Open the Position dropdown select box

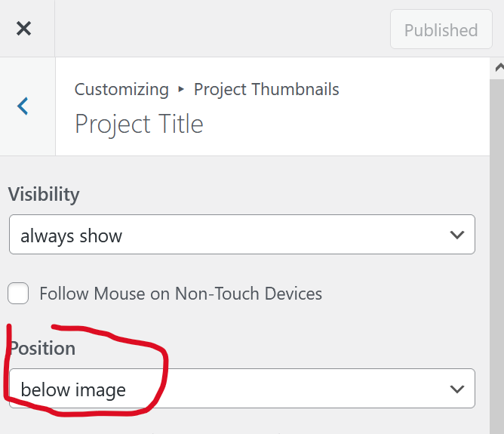tap(241, 389)
